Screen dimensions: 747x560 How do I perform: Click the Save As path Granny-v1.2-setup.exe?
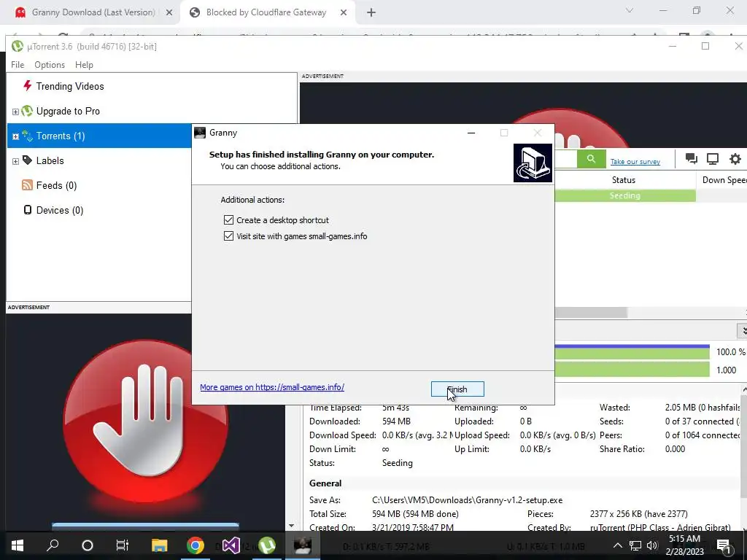point(468,500)
